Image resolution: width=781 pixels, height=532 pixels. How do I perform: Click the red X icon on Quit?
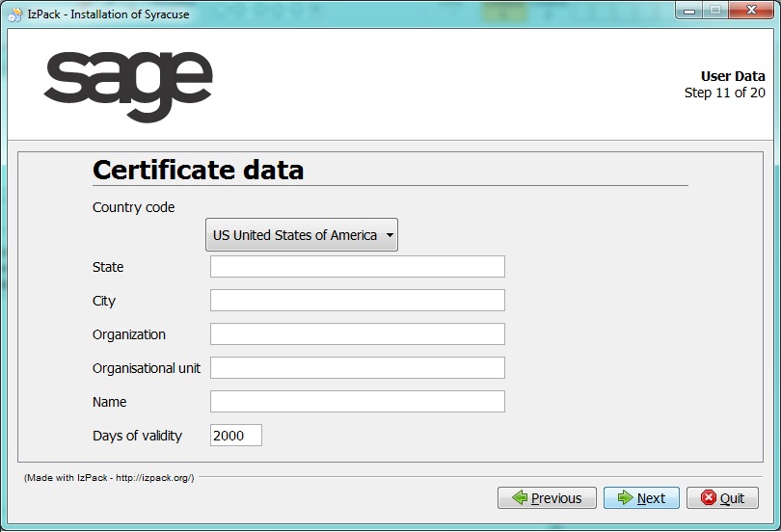click(708, 498)
